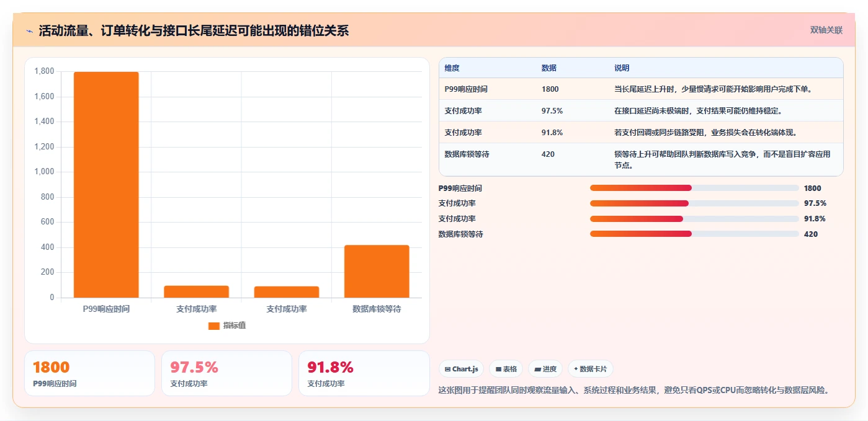Click the description starting 锁等待上升可帮助团队
This screenshot has height=421, width=868.
tap(722, 159)
